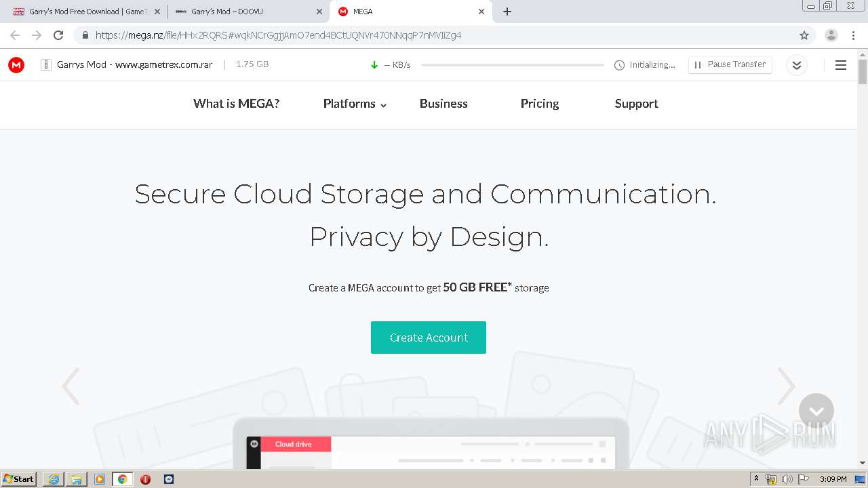Click the 1.75 GB file size text

pos(252,64)
